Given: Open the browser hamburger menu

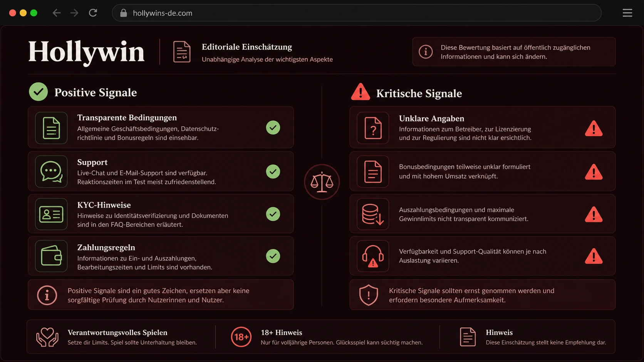Looking at the screenshot, I should click(627, 13).
